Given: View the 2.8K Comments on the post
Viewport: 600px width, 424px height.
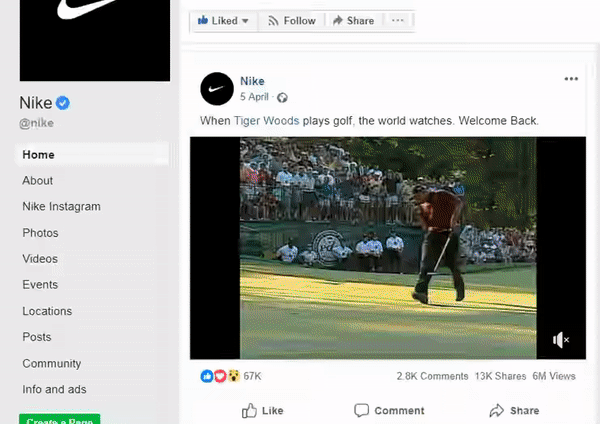Looking at the screenshot, I should (x=432, y=376).
